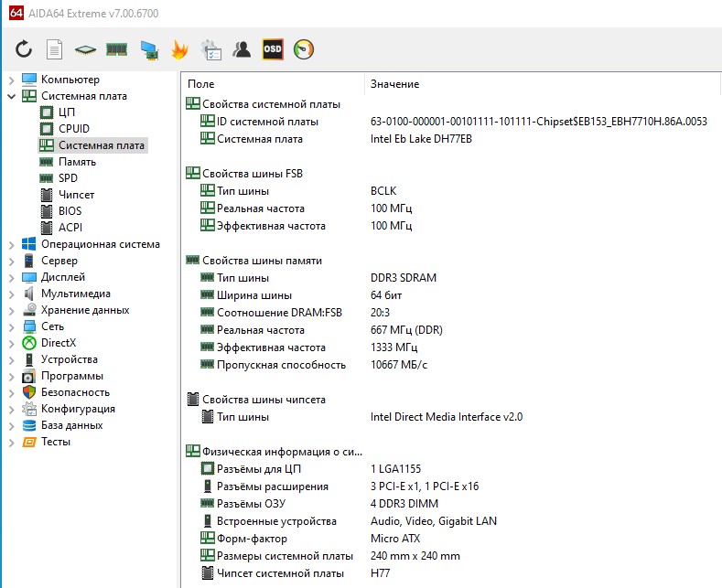This screenshot has height=588, width=722.
Task: Select Хранение данных in the tree
Action: (85, 310)
